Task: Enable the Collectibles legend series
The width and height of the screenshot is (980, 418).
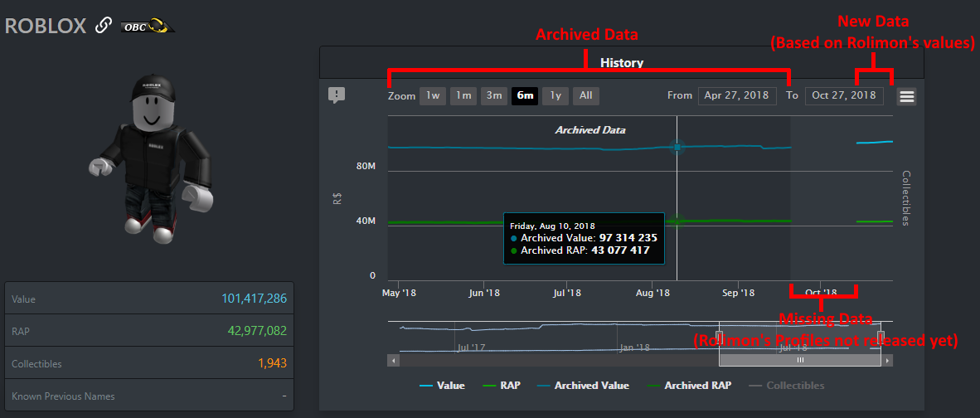Action: tap(786, 386)
